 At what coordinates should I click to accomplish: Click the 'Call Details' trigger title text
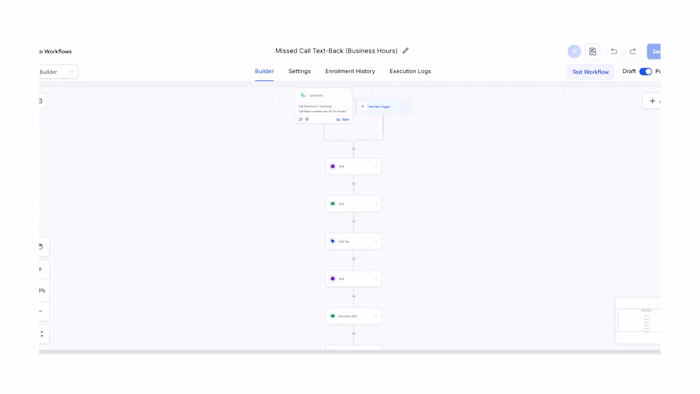pyautogui.click(x=316, y=95)
